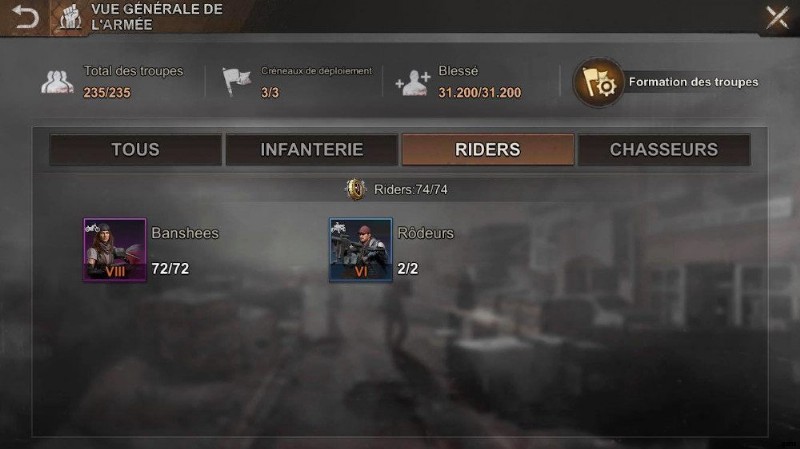Switch to the INFANTERIE tab

pos(312,149)
